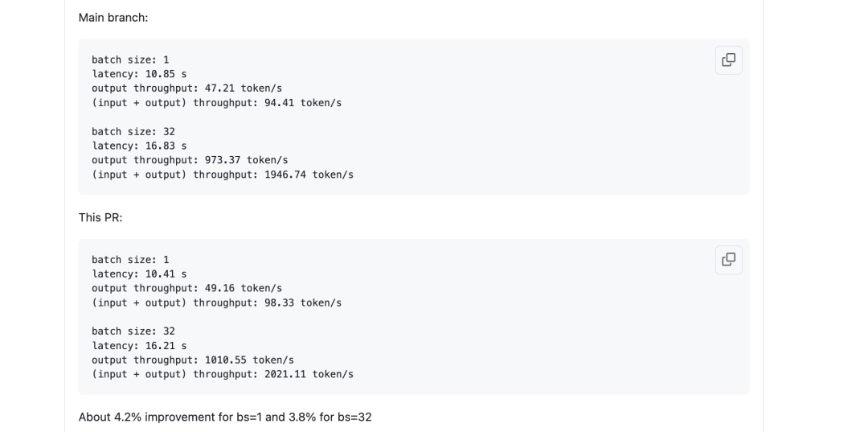Viewport: 868px width, 432px height.
Task: Click the "This PR:" paragraph label
Action: pos(100,218)
